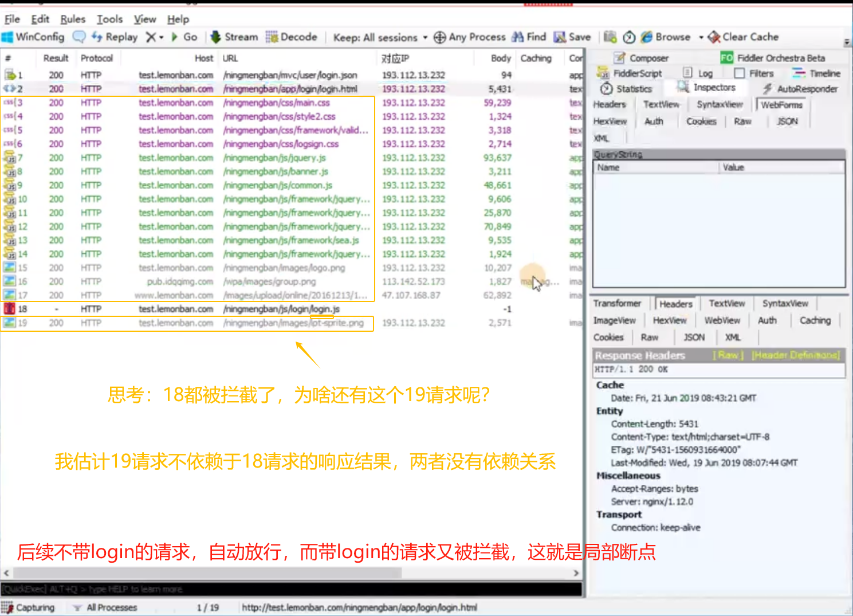Screen dimensions: 853x616
Task: Select the response JSON tab
Action: 694,338
